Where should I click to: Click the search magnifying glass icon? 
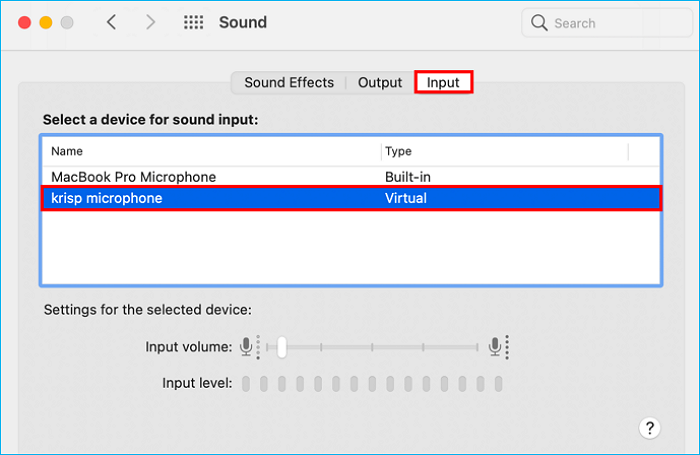[540, 22]
